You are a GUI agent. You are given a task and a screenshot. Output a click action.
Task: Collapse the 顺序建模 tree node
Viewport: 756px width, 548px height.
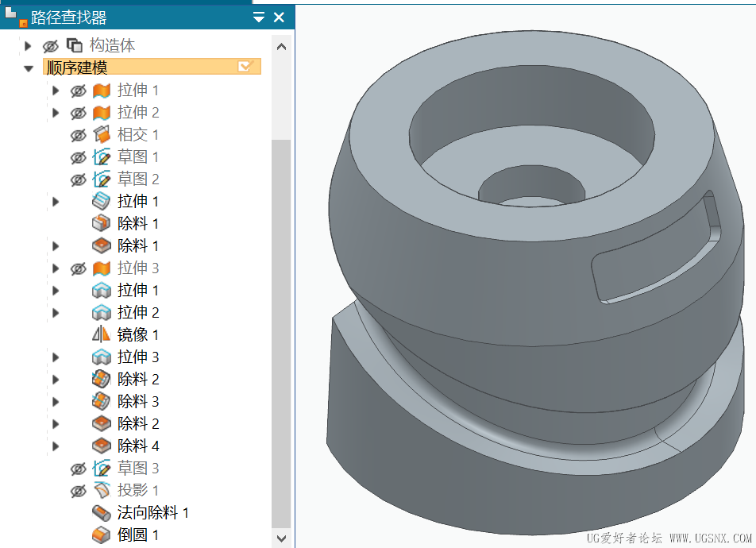click(29, 68)
